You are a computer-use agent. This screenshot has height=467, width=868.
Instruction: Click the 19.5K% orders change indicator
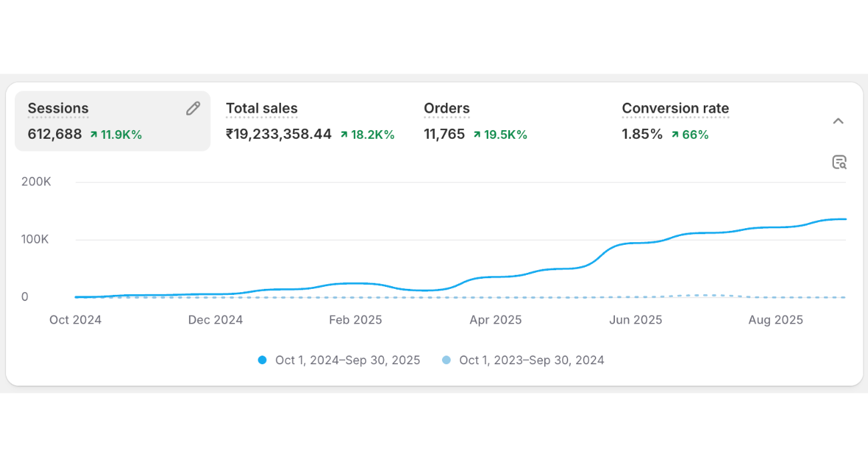pos(500,135)
